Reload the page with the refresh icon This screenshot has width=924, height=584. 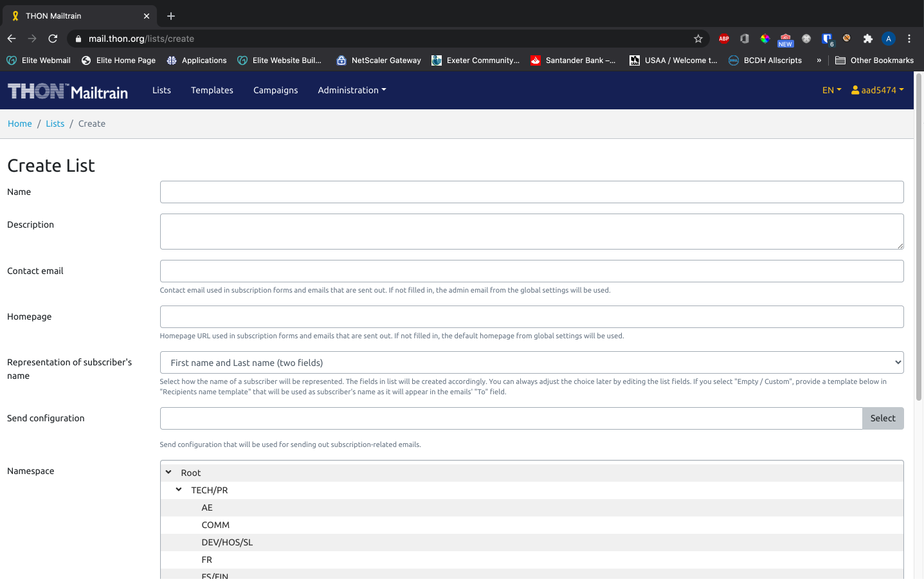(53, 39)
